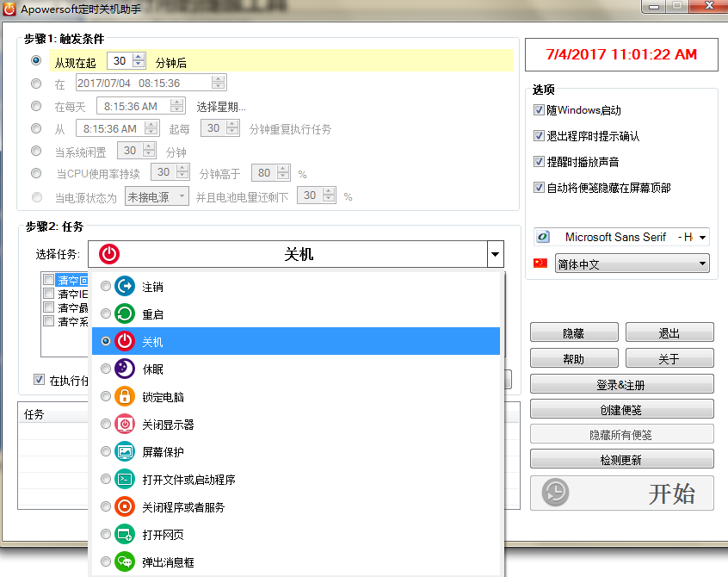Click the clock icon on the 开始 button
This screenshot has width=728, height=577.
[x=555, y=493]
